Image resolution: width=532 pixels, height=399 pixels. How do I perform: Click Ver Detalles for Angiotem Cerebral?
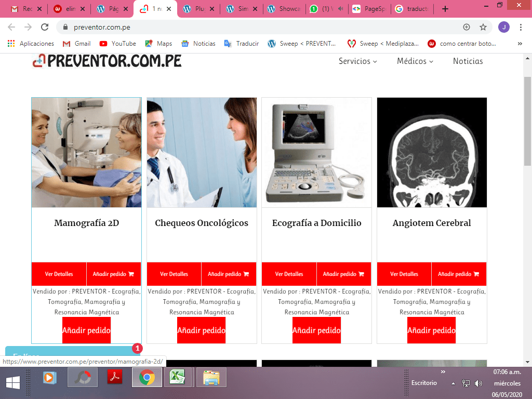click(404, 274)
